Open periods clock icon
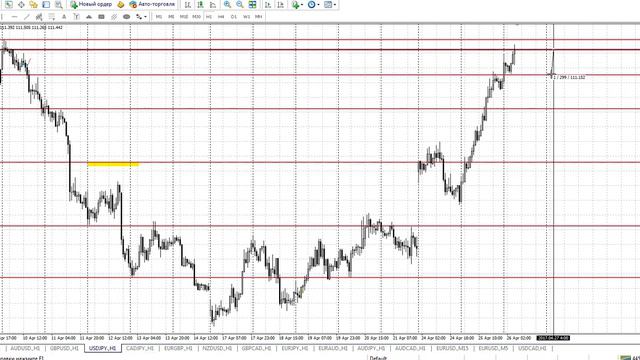Viewport: 640px width, 360px height. point(311,4)
